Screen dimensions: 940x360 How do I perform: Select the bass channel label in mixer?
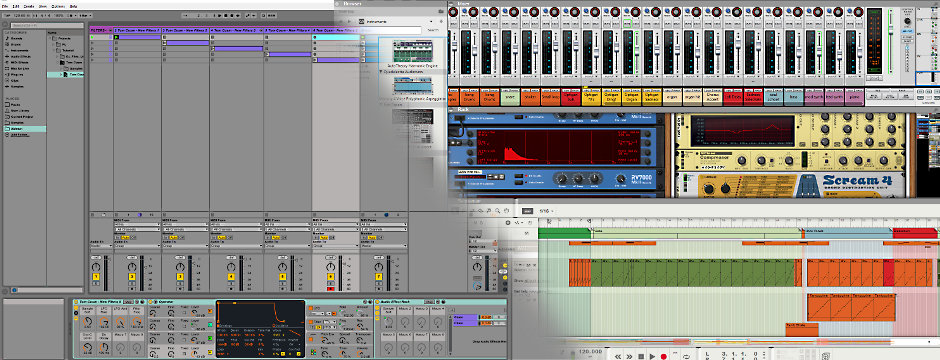coord(793,97)
